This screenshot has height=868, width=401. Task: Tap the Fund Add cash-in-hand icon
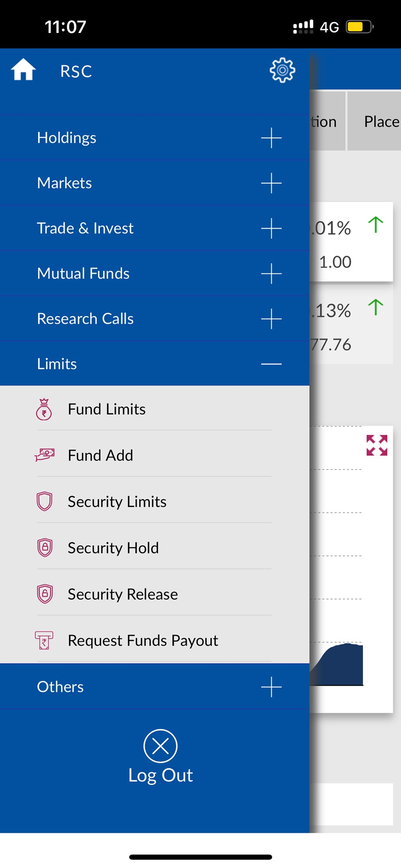click(45, 455)
